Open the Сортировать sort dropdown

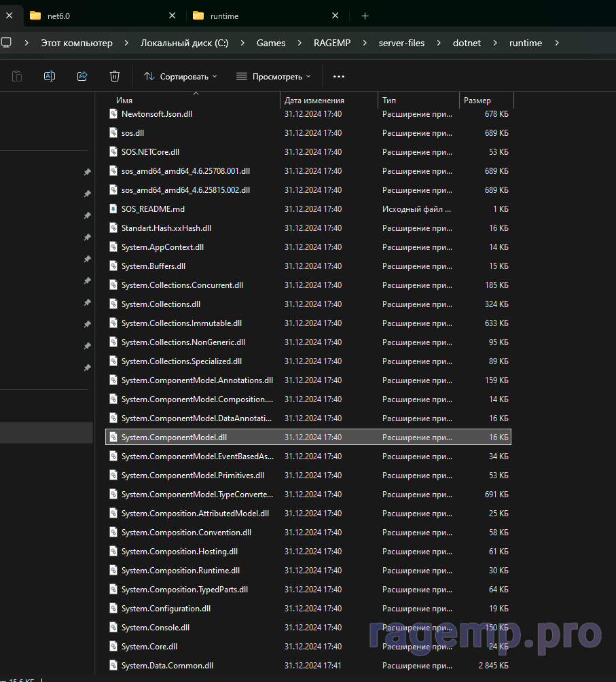point(181,77)
